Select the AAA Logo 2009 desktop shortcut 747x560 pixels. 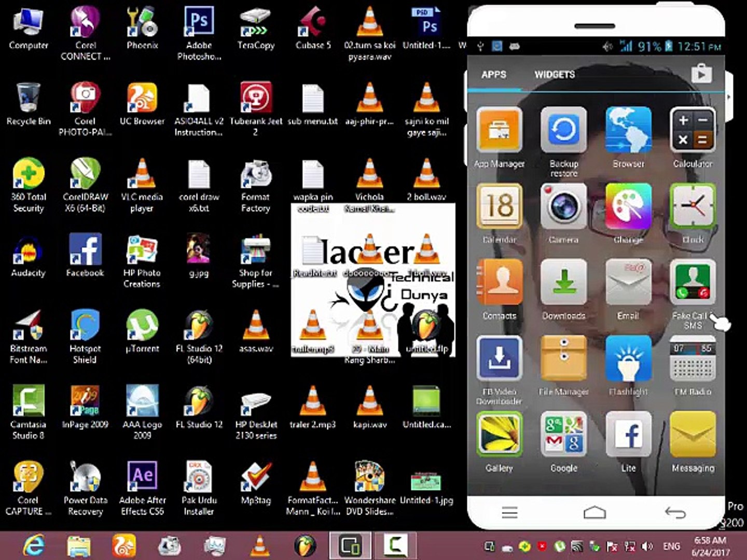142,413
